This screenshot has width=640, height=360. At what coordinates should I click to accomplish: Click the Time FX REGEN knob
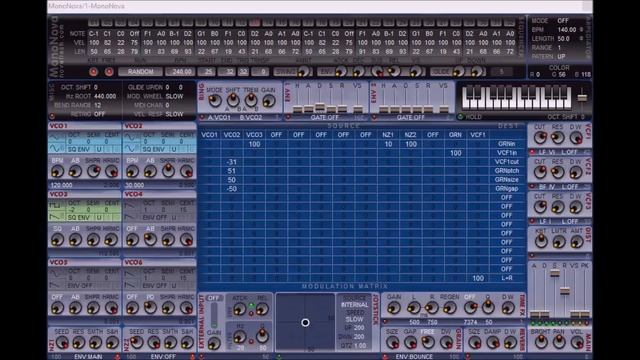click(449, 307)
